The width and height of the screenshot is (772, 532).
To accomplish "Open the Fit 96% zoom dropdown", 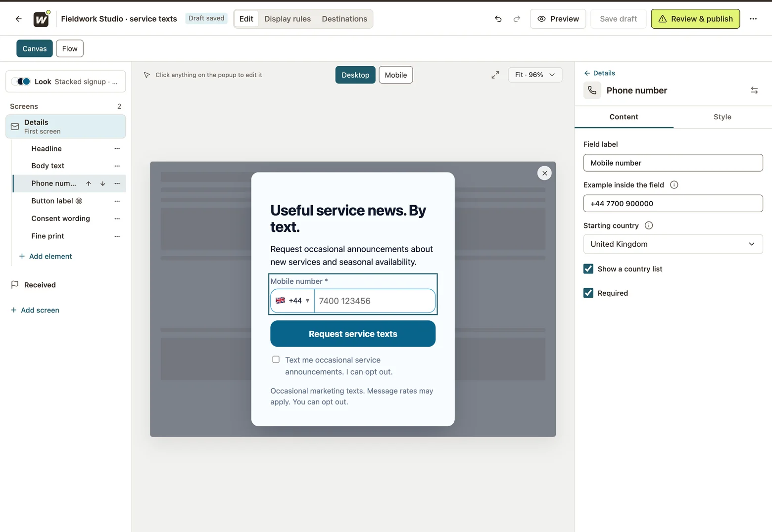I will [535, 75].
